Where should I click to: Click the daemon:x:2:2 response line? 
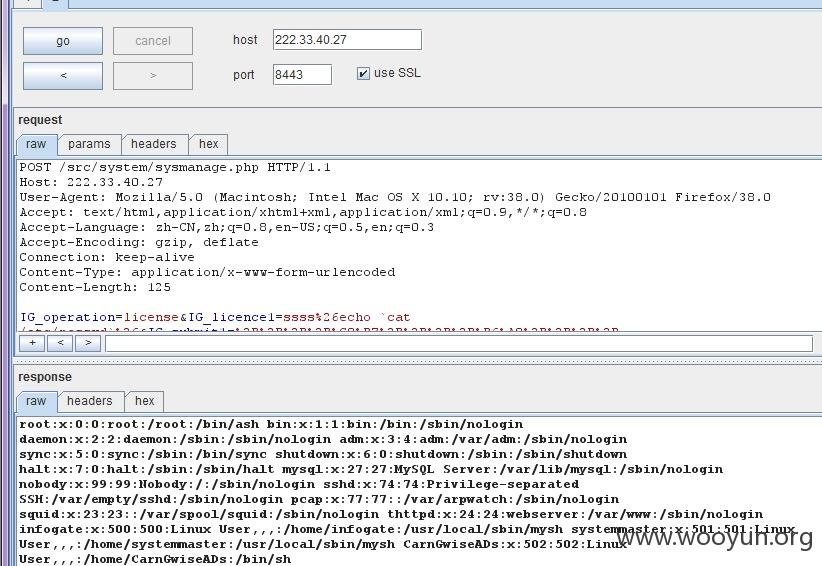(x=323, y=439)
